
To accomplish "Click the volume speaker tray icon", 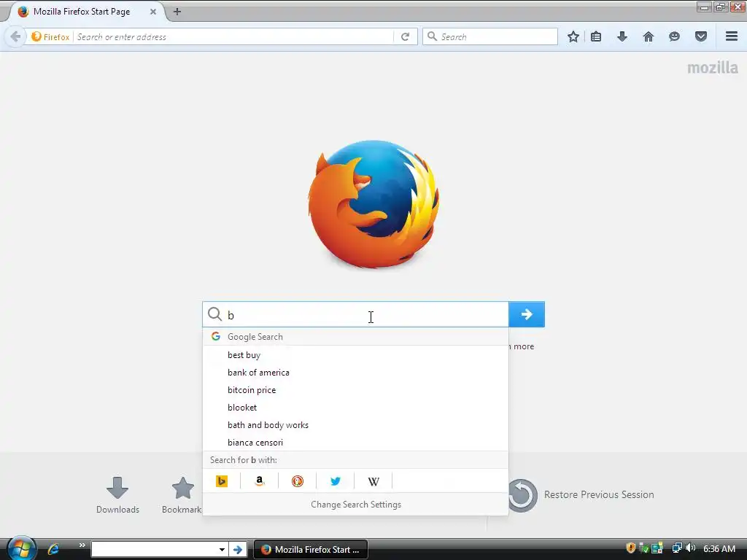I will (690, 548).
